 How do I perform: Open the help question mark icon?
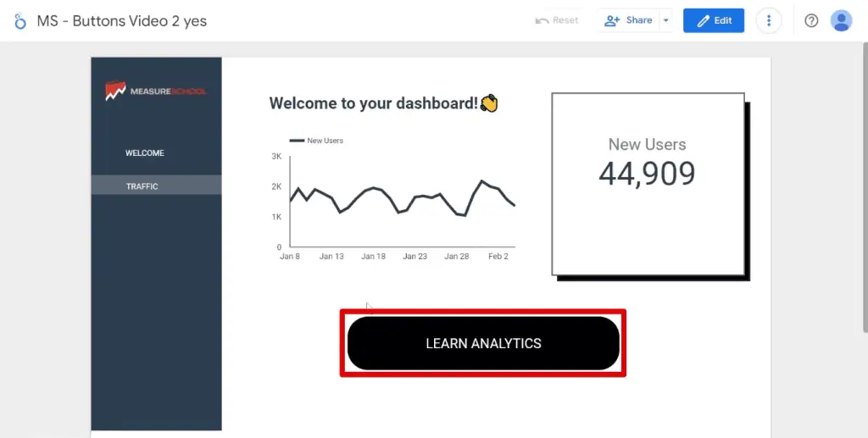click(x=811, y=20)
